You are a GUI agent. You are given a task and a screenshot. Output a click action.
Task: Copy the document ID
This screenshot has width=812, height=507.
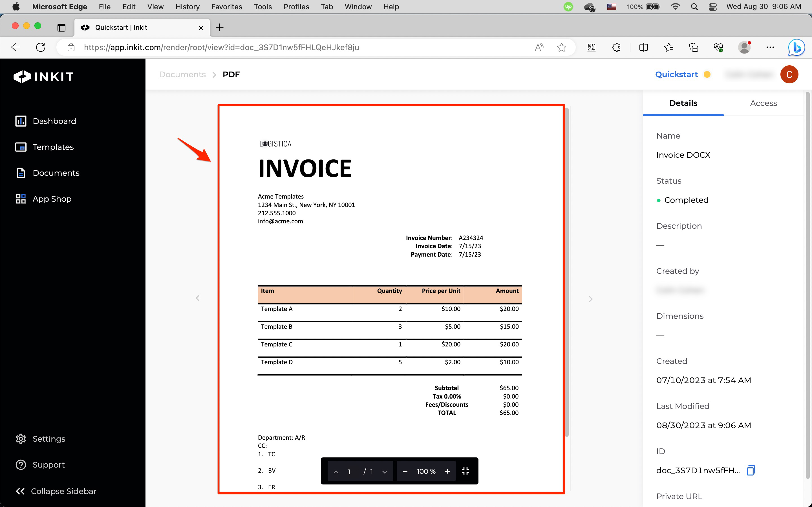(x=751, y=470)
